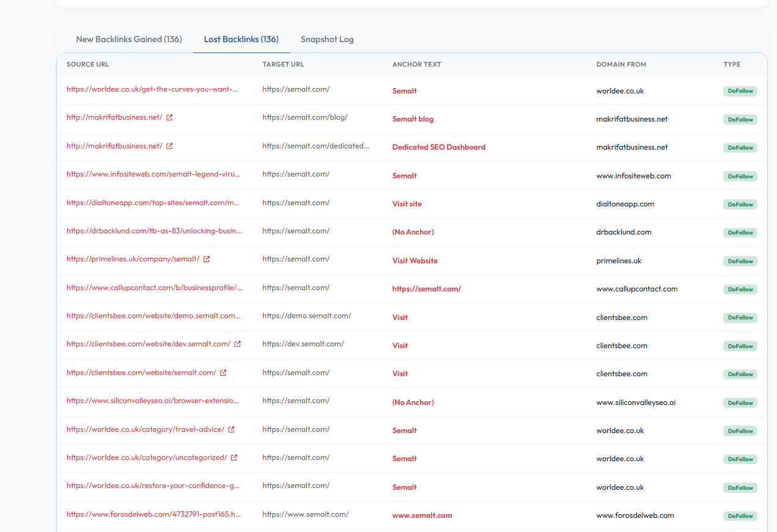Select target URL https://semalt.com/blog/
The height and width of the screenshot is (532, 777).
coord(305,117)
